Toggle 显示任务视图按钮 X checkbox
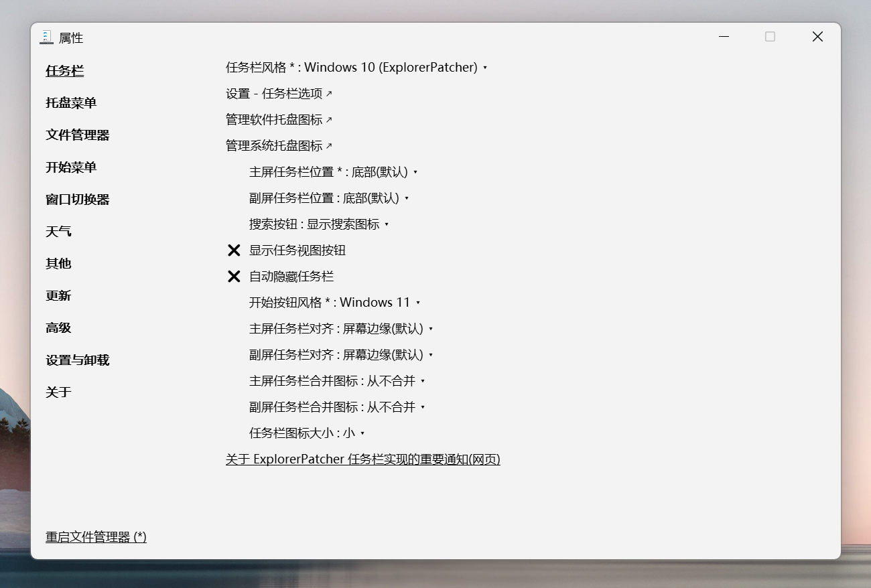Viewport: 871px width, 588px height. pos(234,250)
